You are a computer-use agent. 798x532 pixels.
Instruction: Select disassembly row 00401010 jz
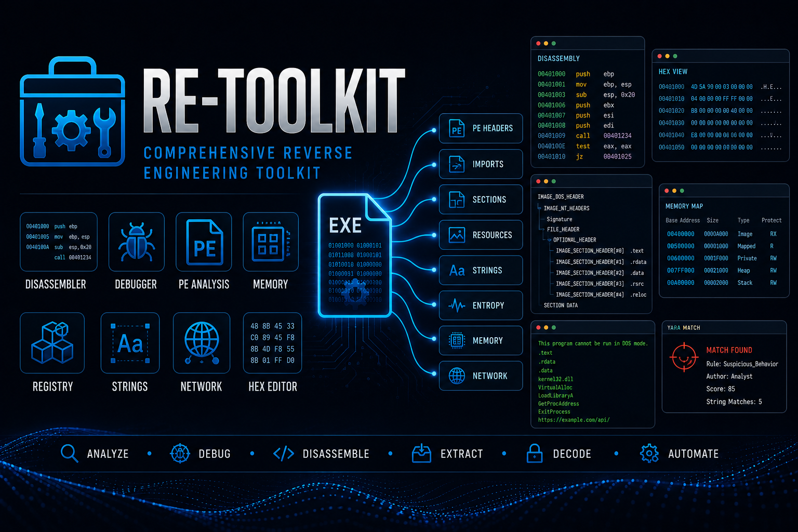coord(584,156)
